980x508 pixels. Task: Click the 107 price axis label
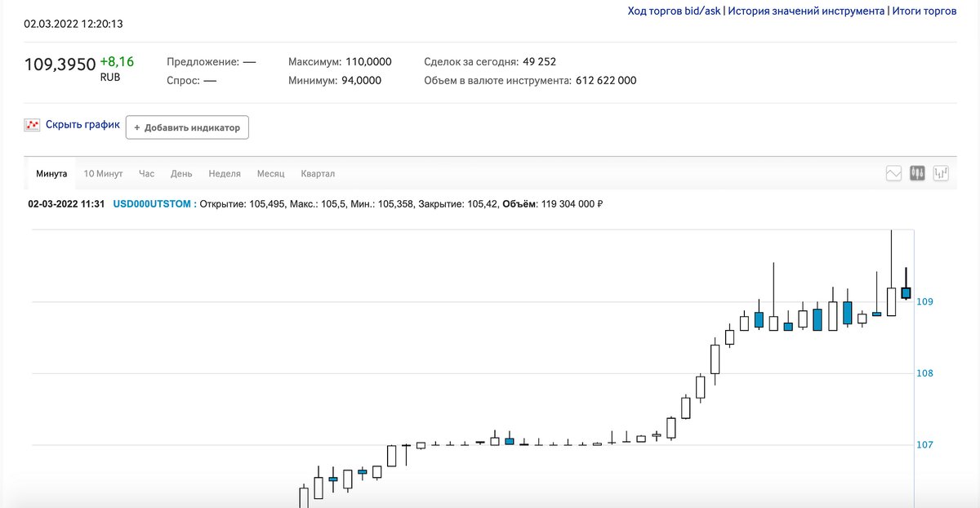point(924,445)
